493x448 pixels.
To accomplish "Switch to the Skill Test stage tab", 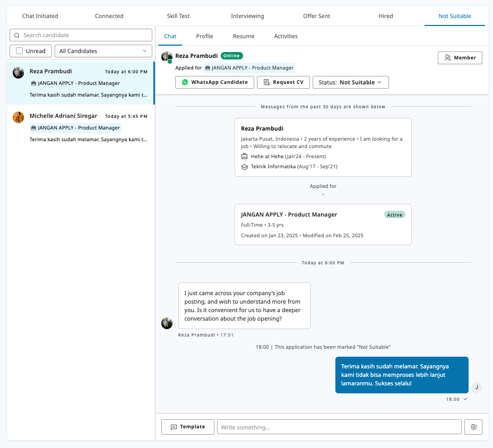I will 178,16.
